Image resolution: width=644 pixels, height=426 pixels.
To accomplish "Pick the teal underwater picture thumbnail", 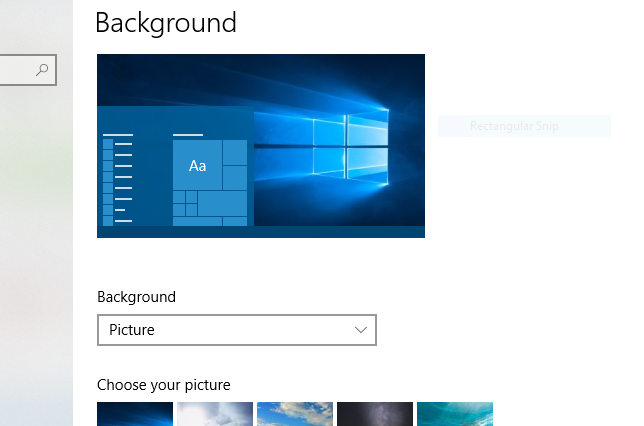I will coord(455,414).
